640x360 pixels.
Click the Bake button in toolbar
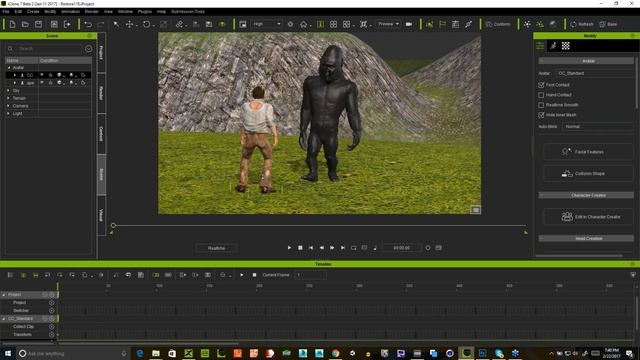pyautogui.click(x=608, y=24)
